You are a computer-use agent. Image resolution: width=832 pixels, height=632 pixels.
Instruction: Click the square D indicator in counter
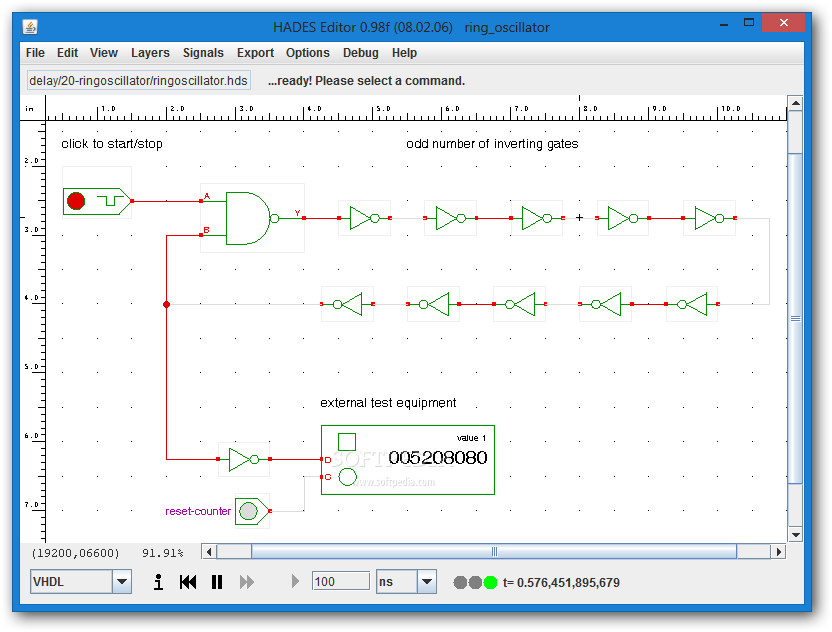(x=347, y=442)
